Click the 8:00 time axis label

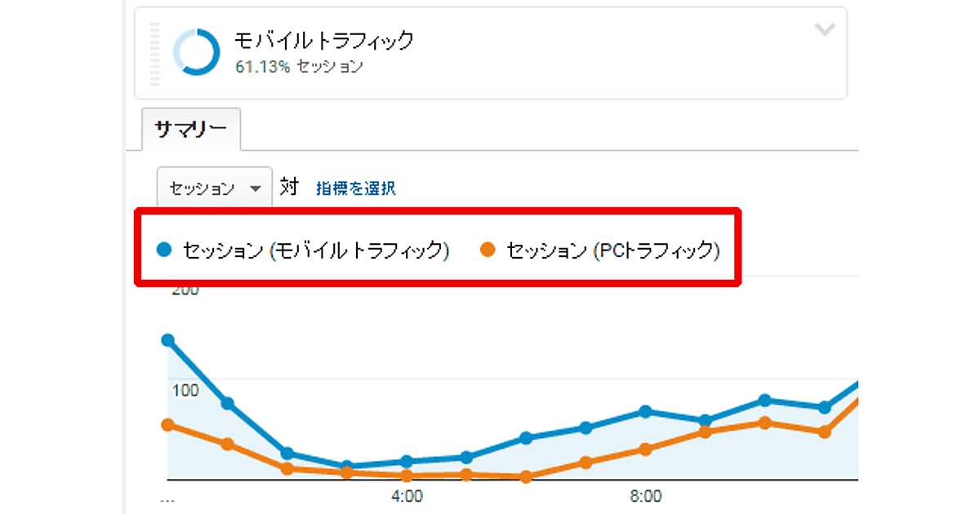click(x=645, y=496)
